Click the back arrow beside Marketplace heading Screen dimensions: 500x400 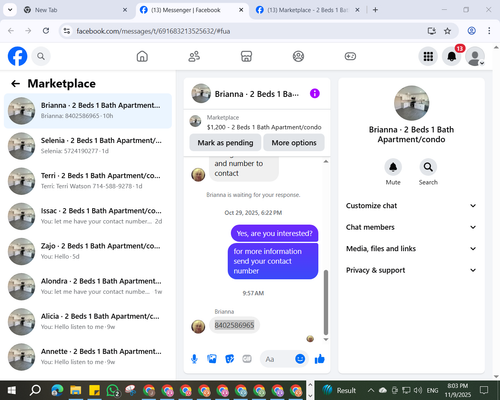(x=15, y=83)
